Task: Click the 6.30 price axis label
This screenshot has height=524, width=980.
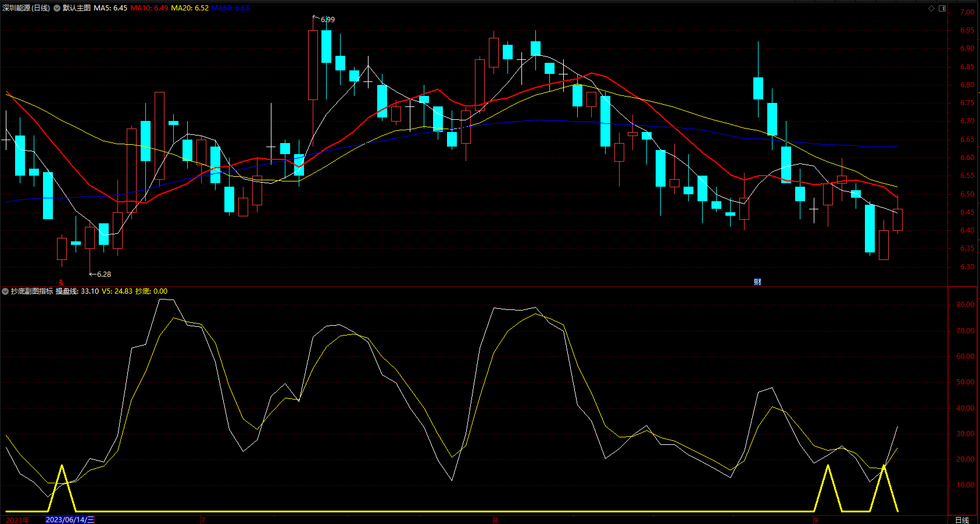Action: 967,267
